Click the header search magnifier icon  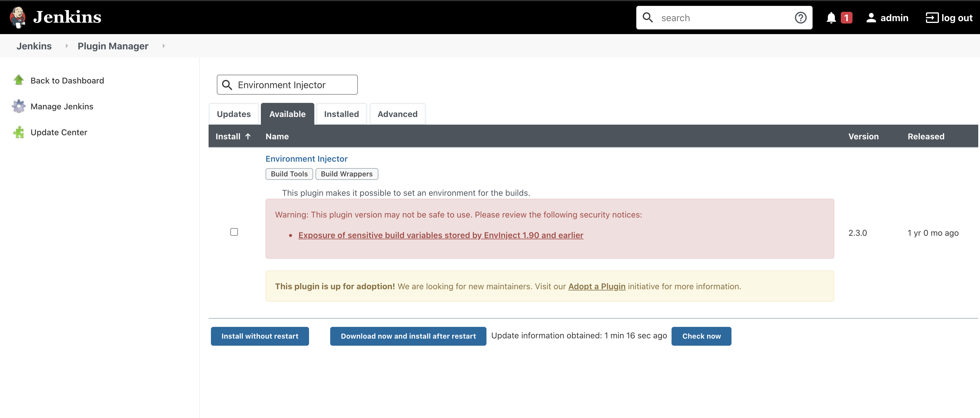pyautogui.click(x=647, y=18)
